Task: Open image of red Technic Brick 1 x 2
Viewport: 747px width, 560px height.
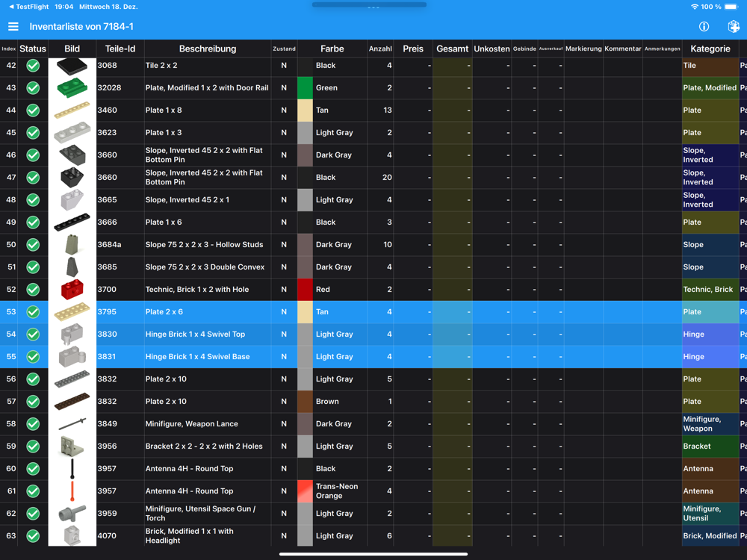Action: (x=72, y=290)
